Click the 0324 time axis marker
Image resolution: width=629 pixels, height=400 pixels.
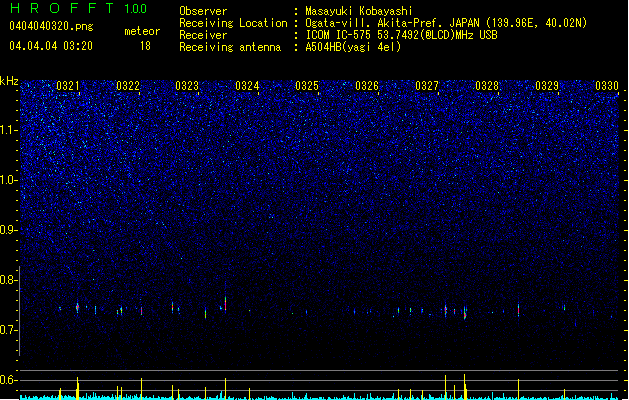[x=247, y=86]
